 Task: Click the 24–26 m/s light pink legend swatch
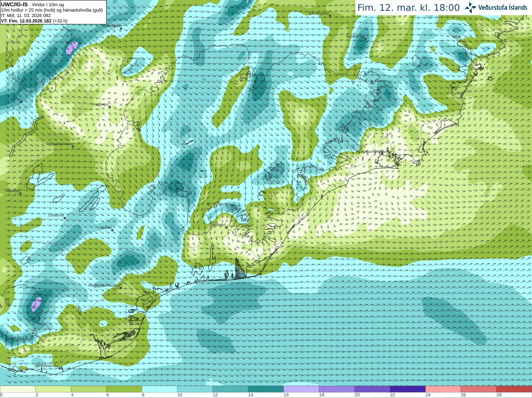tap(443, 389)
